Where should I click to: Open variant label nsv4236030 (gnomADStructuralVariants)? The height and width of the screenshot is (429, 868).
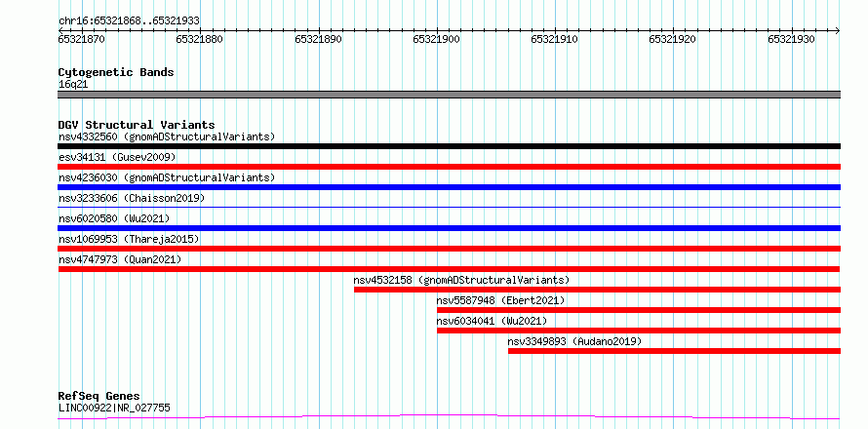pyautogui.click(x=167, y=177)
